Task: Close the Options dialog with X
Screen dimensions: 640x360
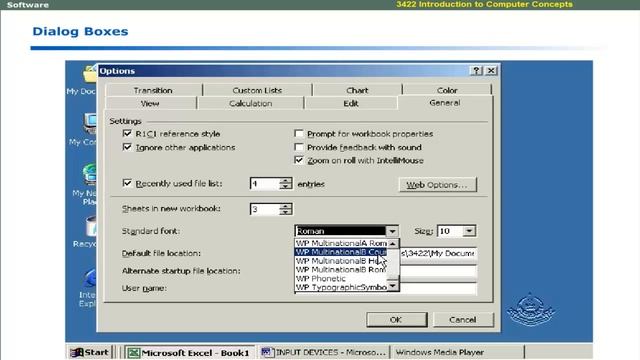Action: click(491, 71)
